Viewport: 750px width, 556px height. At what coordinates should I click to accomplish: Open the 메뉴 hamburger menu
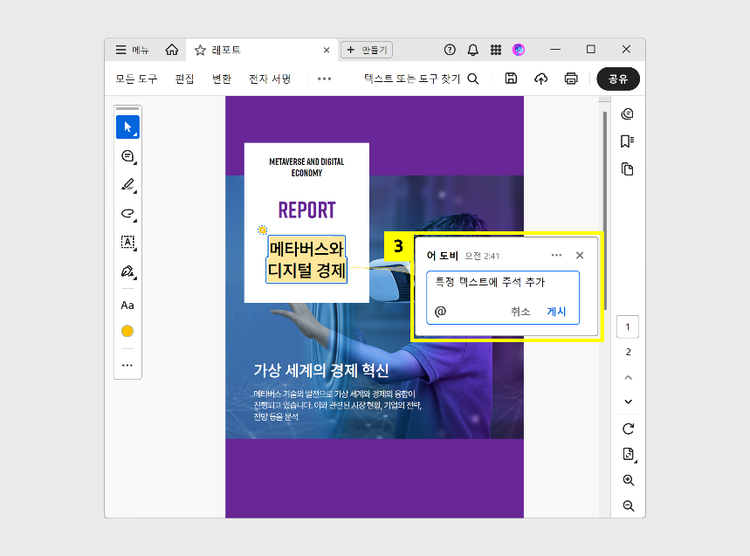[132, 50]
